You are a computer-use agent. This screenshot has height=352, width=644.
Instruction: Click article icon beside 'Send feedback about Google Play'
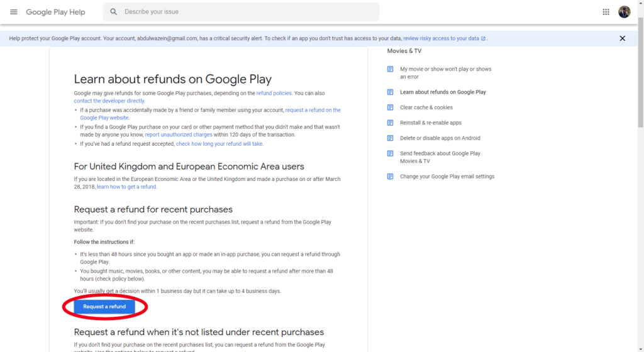(x=390, y=153)
